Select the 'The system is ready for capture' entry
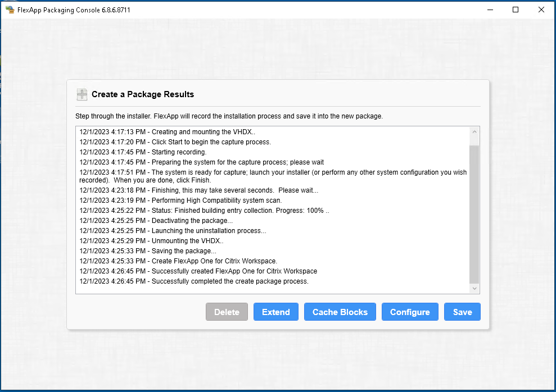This screenshot has height=392, width=556. point(273,176)
